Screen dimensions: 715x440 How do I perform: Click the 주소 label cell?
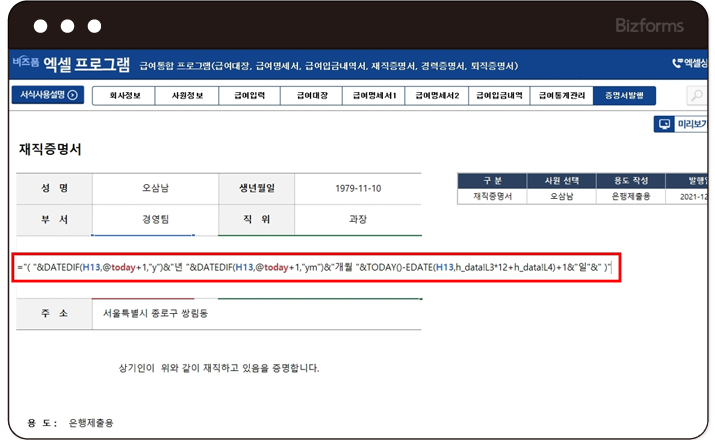(x=54, y=314)
